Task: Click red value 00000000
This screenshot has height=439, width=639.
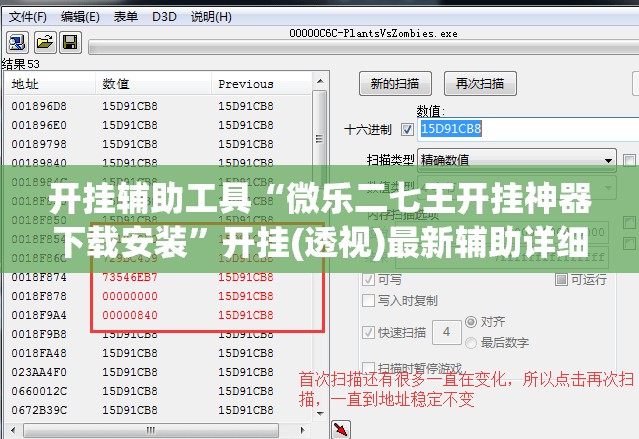Action: click(130, 296)
